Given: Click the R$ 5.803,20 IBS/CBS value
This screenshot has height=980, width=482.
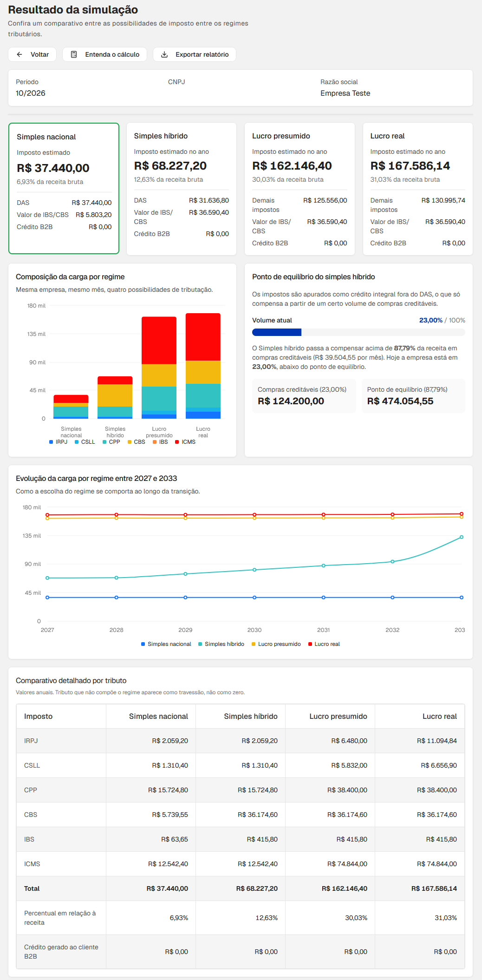Looking at the screenshot, I should [x=94, y=215].
